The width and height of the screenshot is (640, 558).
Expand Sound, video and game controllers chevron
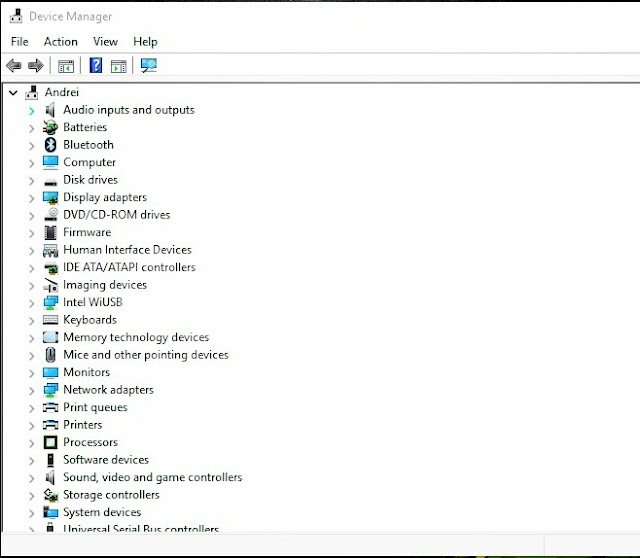pyautogui.click(x=31, y=478)
